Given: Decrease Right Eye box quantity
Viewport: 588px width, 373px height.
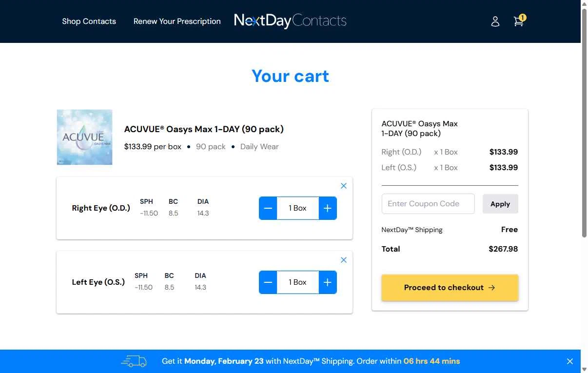Looking at the screenshot, I should (268, 208).
